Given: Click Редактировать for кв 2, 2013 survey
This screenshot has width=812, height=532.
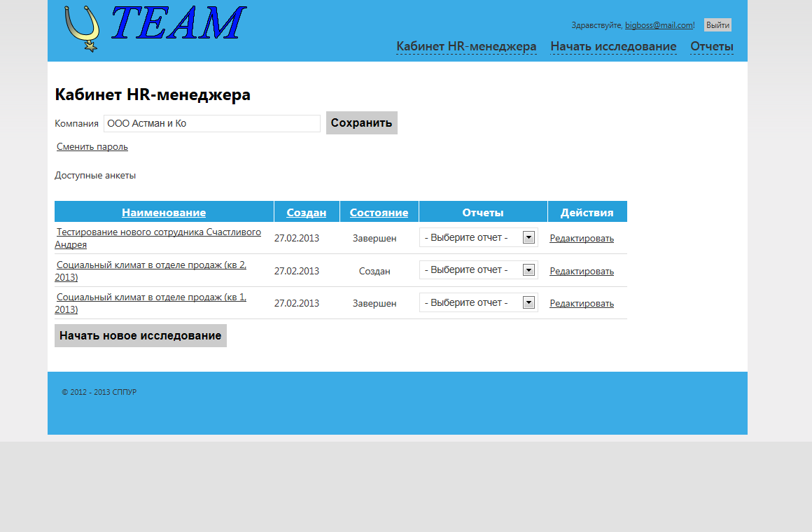Looking at the screenshot, I should (582, 271).
